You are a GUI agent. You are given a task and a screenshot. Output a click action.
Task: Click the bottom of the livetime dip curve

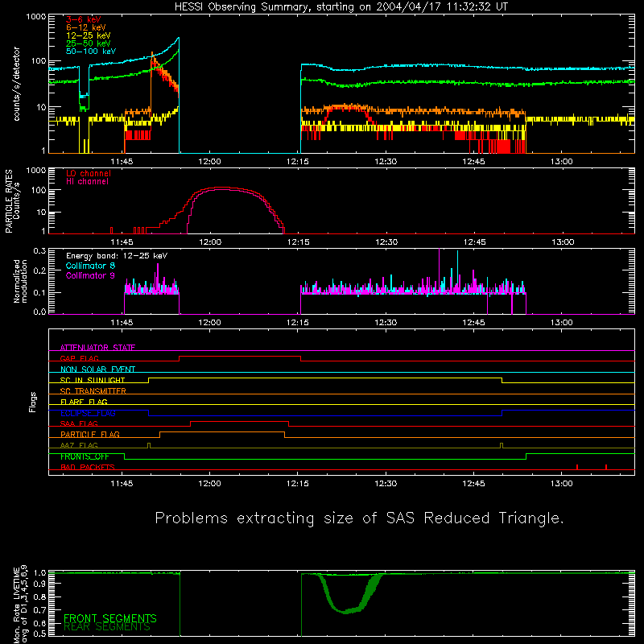pyautogui.click(x=348, y=611)
